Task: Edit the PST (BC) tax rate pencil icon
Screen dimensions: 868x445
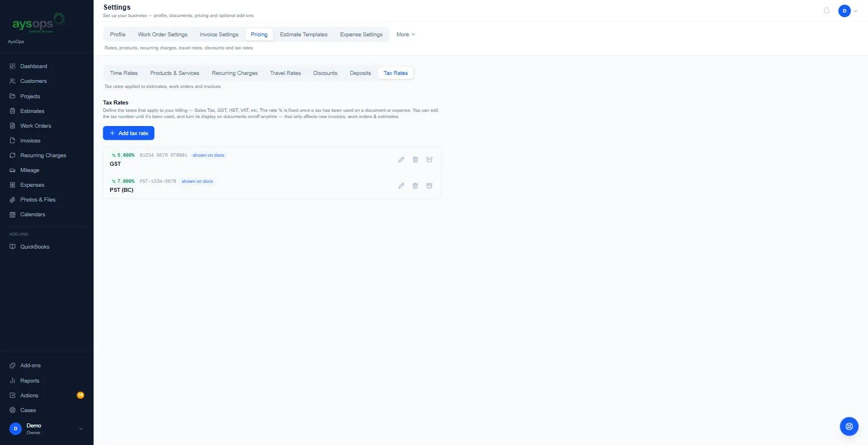Action: coord(401,186)
